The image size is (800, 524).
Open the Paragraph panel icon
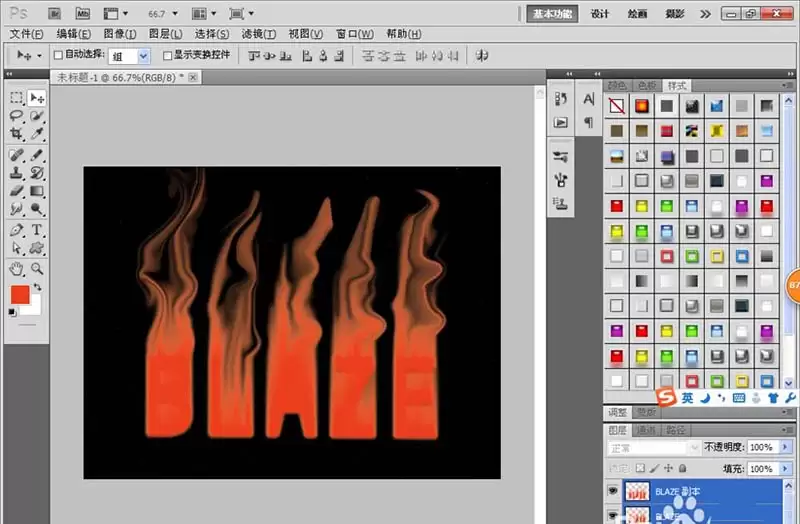(588, 122)
